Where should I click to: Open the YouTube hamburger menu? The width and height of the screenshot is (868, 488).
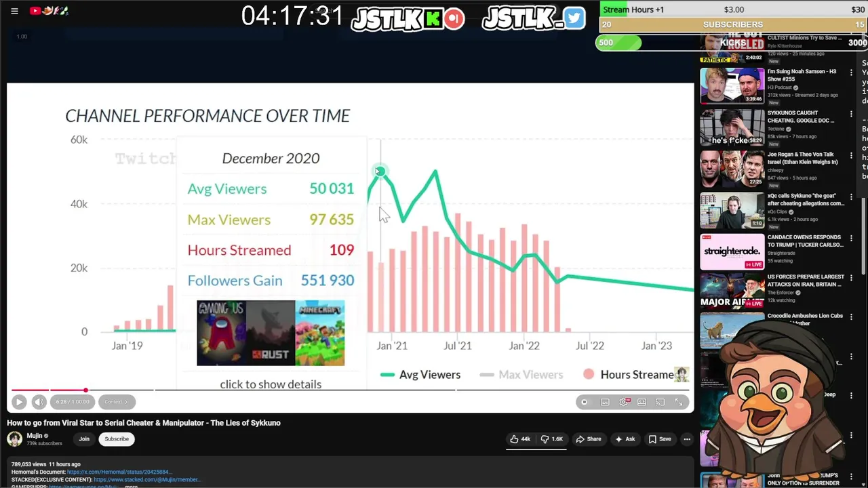coord(14,11)
